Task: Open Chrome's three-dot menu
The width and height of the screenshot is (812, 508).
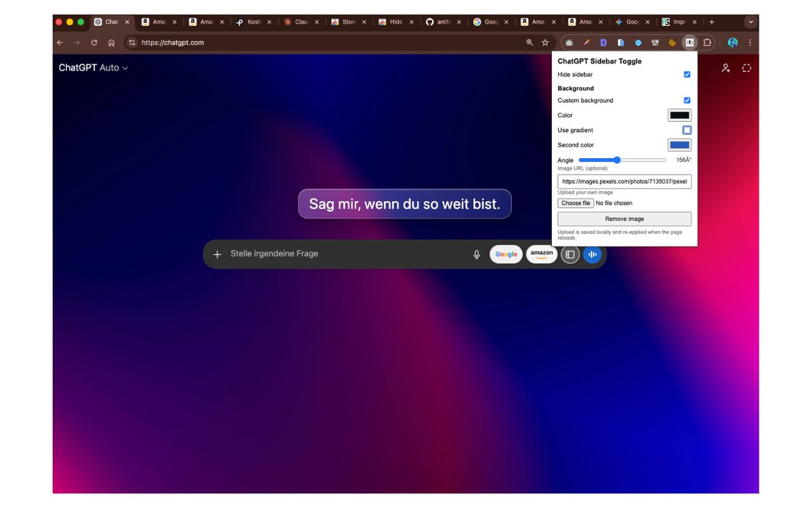Action: pyautogui.click(x=750, y=43)
